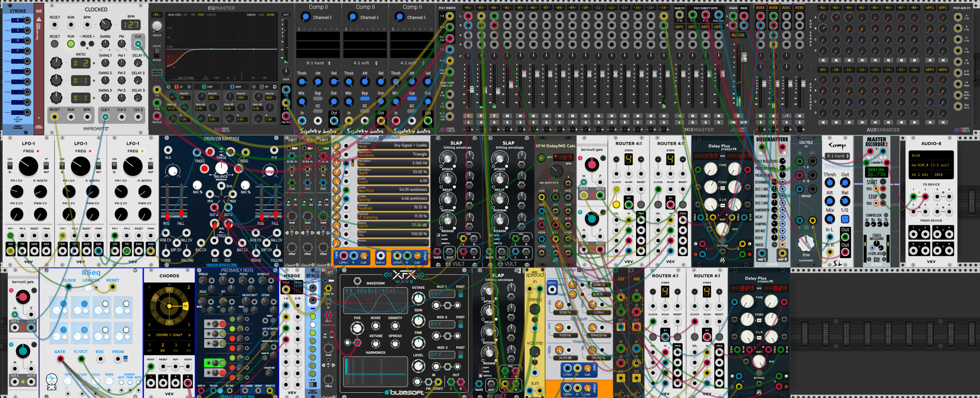The width and height of the screenshot is (980, 398).
Task: Turn middle-row bernoulli gate pink knob
Action: coord(591,165)
